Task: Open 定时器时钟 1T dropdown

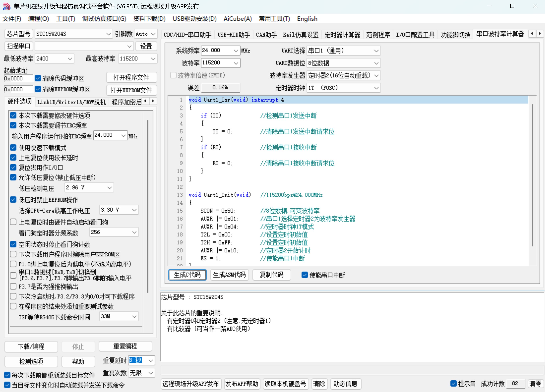Action: (x=344, y=88)
